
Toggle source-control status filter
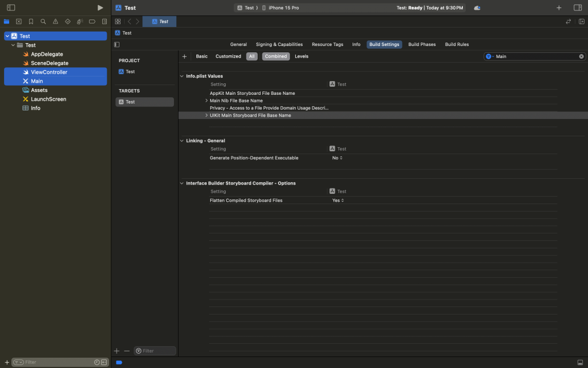pos(104,362)
